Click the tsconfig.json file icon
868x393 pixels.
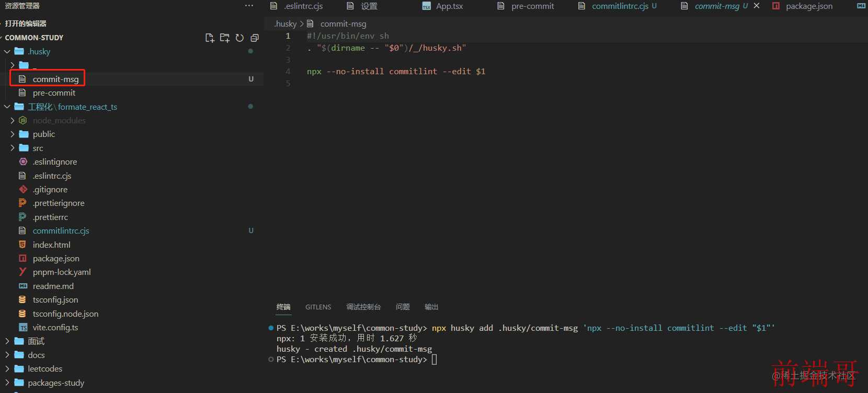(x=22, y=299)
